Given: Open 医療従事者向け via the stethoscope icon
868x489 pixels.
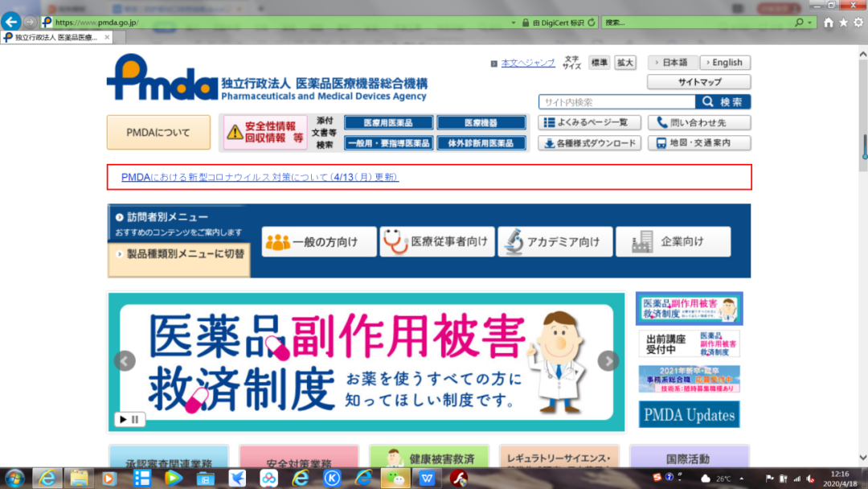Looking at the screenshot, I should click(394, 240).
